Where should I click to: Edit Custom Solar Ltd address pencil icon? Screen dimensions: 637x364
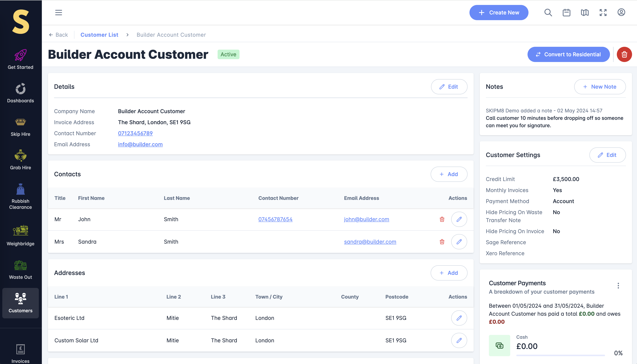click(459, 340)
